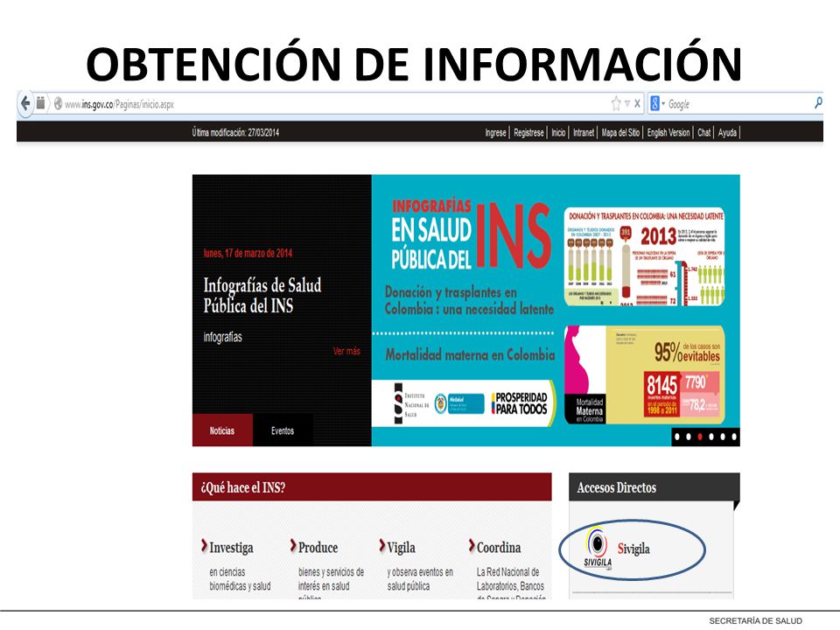The image size is (840, 630).
Task: Select the Eventos tab
Action: click(x=283, y=430)
